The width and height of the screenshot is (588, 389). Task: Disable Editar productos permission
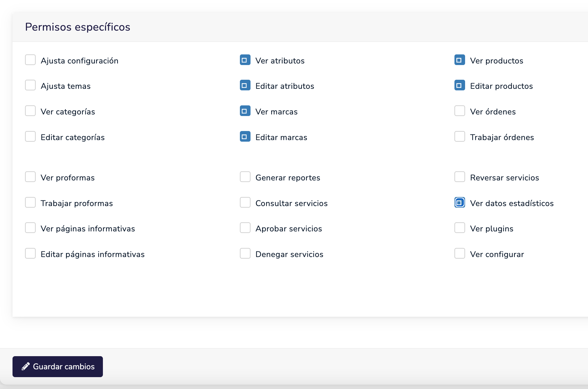[460, 85]
